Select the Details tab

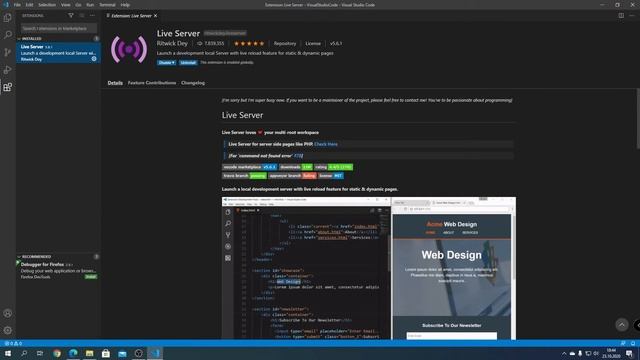coord(115,83)
